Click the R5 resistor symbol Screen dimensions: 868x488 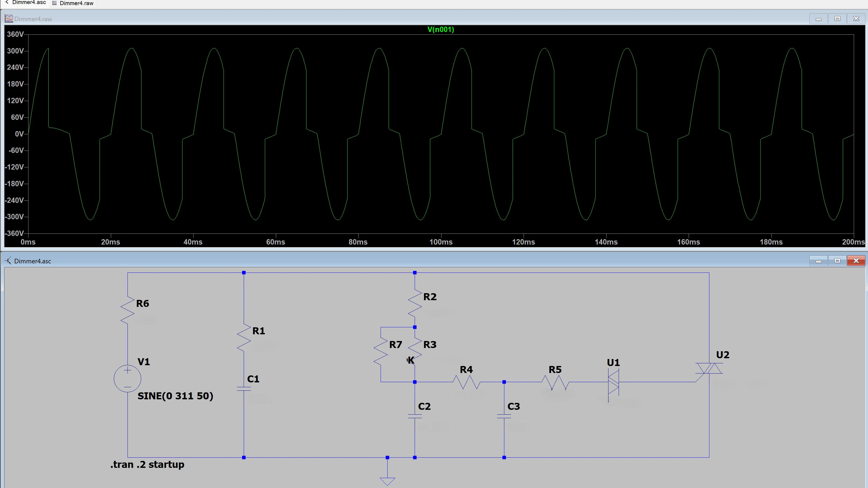[x=555, y=382]
